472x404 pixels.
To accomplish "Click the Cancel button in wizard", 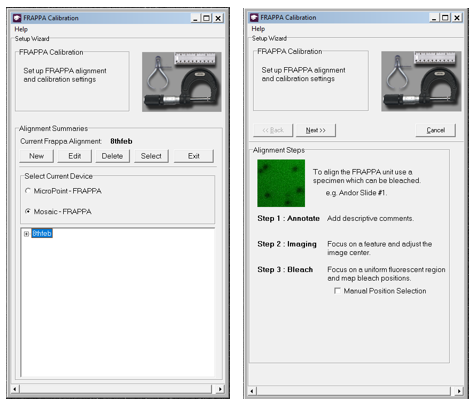I will tap(435, 130).
